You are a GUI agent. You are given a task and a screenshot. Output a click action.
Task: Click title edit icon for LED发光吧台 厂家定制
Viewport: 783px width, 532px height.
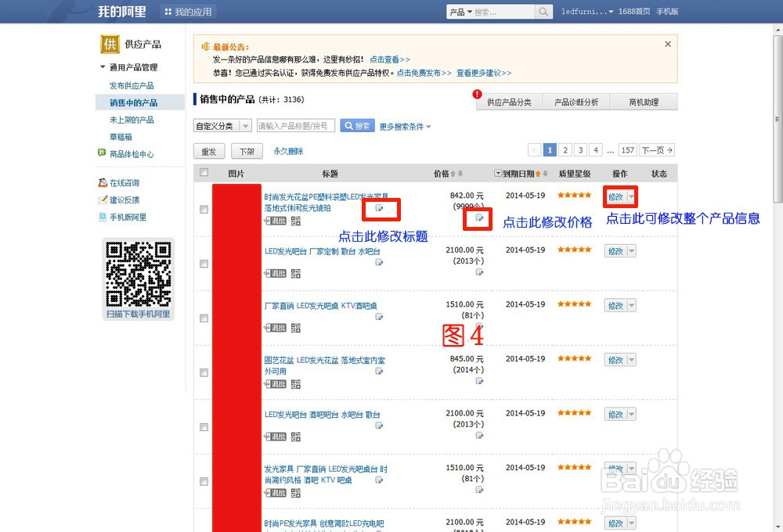click(380, 262)
